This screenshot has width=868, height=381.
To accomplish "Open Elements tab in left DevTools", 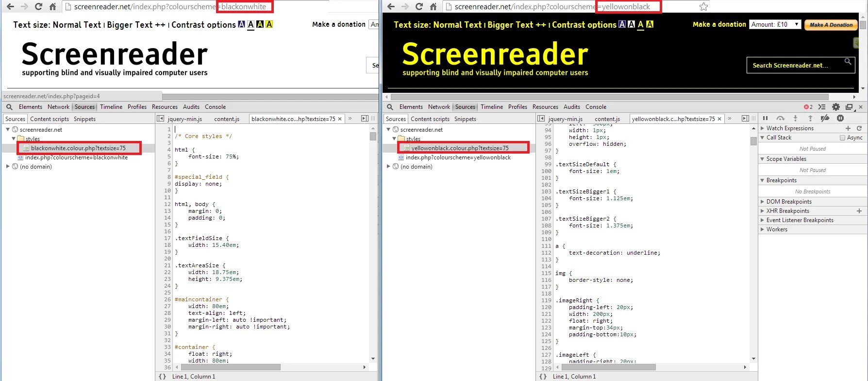I will tap(31, 107).
